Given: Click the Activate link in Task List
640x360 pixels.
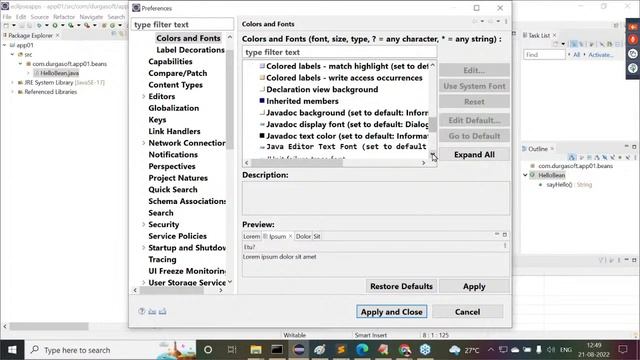Looking at the screenshot, I should click(600, 55).
